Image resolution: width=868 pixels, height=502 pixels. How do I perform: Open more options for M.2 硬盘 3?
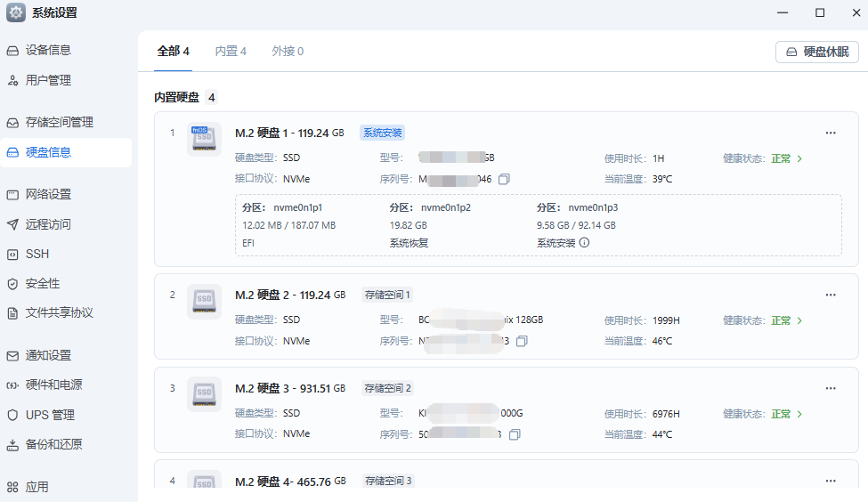click(831, 388)
